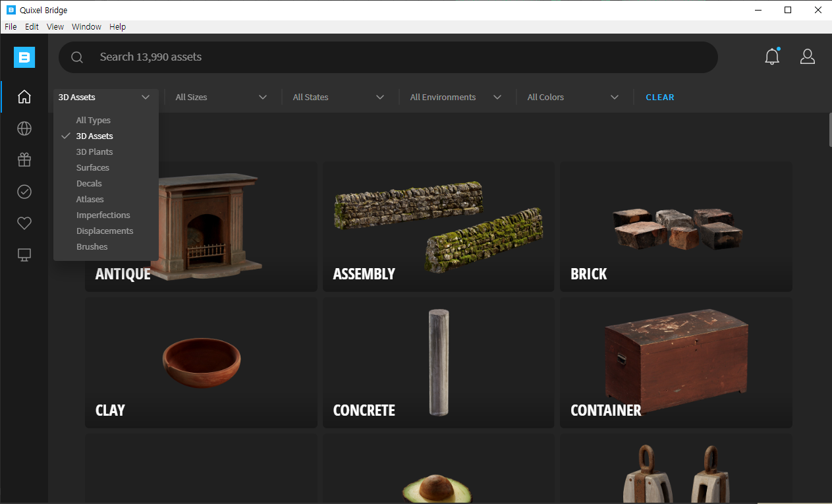Open the pulley blocks category card
Screen dimensions: 832x504
676,468
